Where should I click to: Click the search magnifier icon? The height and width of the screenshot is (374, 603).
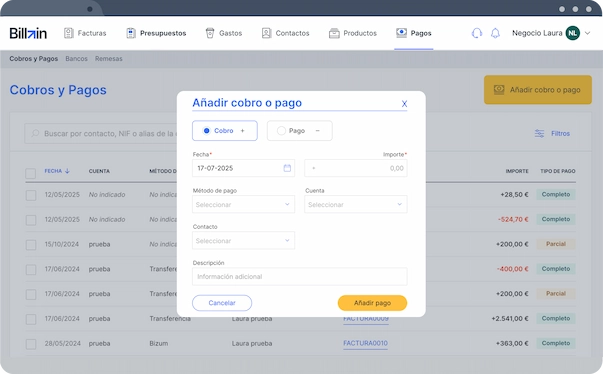tap(35, 133)
